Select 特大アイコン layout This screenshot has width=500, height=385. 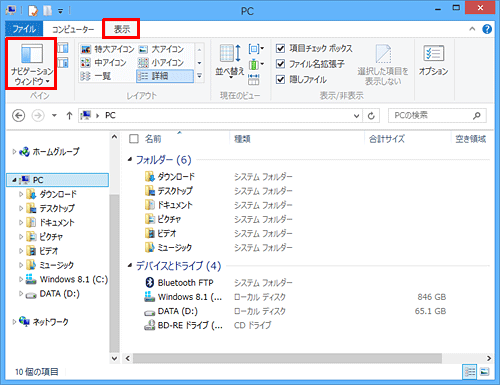(x=107, y=49)
